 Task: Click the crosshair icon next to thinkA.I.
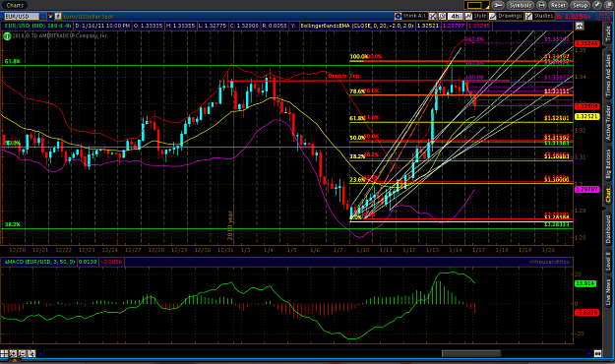(x=432, y=16)
